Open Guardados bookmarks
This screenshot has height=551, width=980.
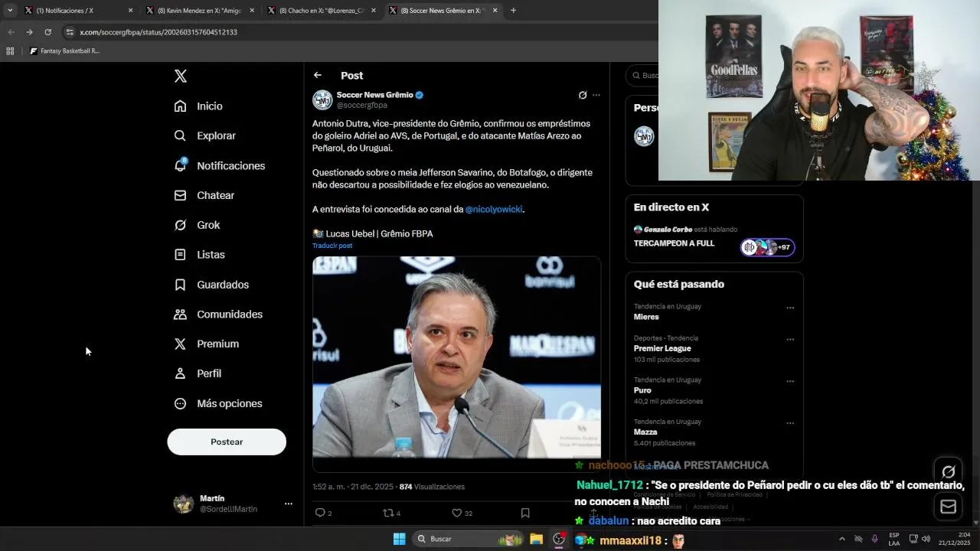pyautogui.click(x=211, y=285)
